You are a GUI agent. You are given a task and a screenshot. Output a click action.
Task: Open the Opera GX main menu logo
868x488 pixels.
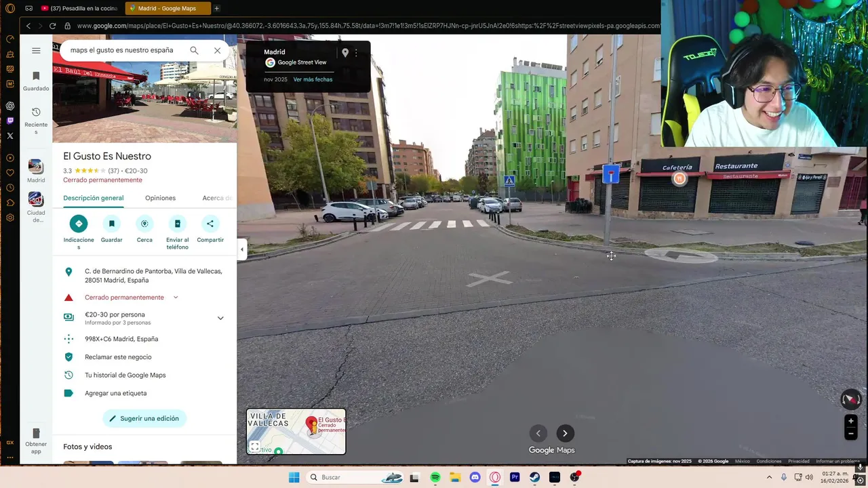tap(9, 8)
